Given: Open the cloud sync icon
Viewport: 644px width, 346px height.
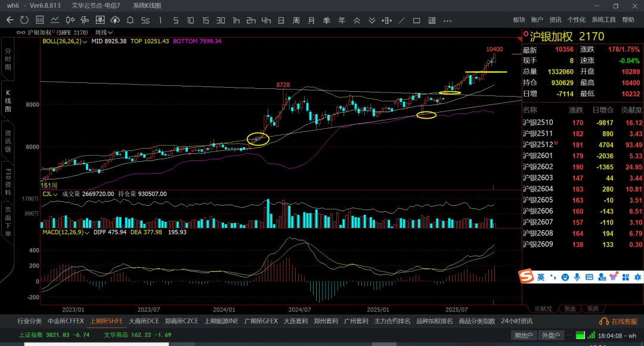Looking at the screenshot, I should (115, 20).
